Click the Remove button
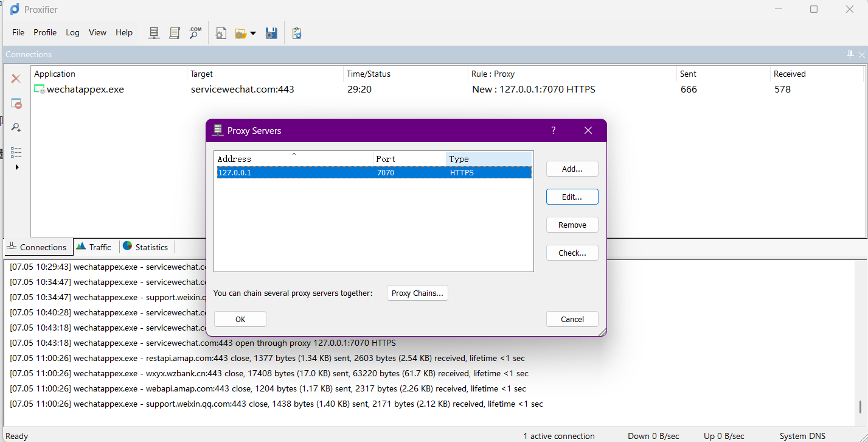Viewport: 868px width, 442px height. coord(572,225)
